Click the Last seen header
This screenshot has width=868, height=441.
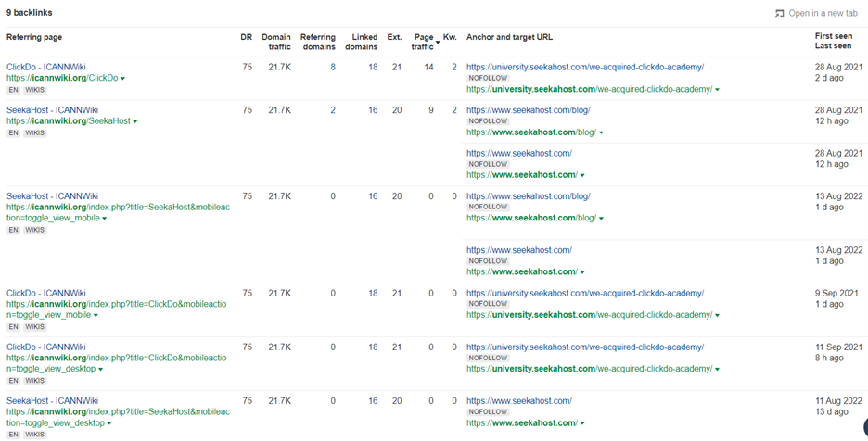tap(833, 46)
